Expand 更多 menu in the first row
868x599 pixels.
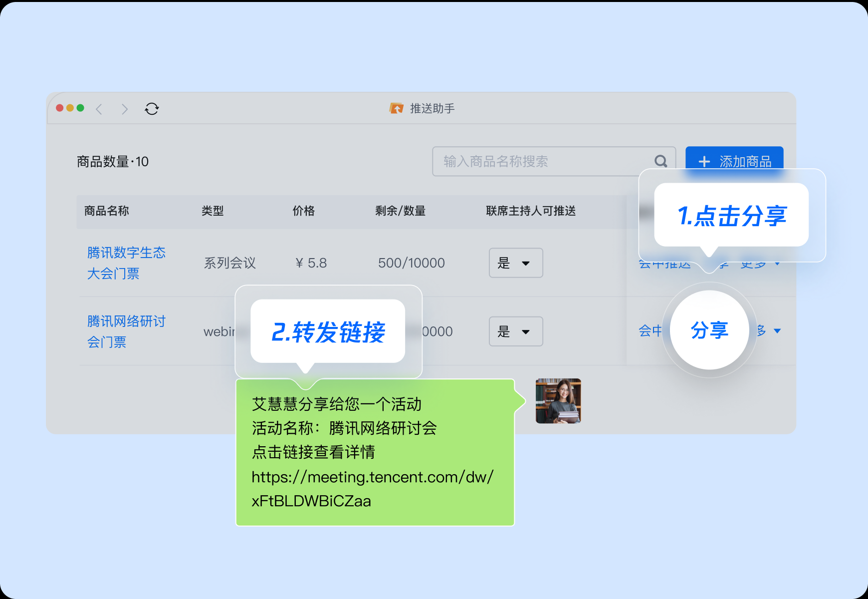(760, 264)
